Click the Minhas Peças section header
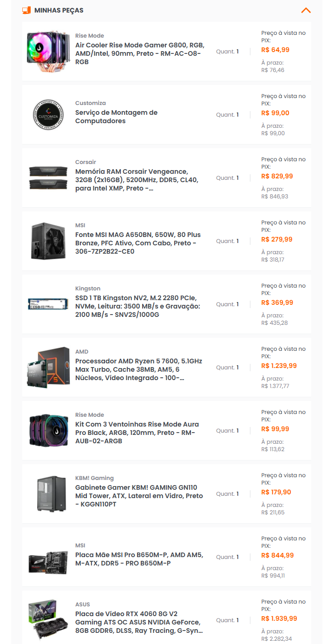 coord(167,10)
